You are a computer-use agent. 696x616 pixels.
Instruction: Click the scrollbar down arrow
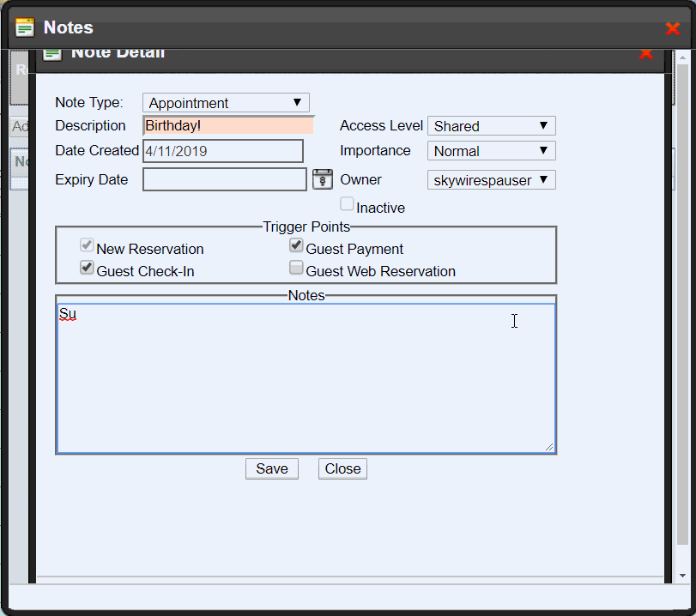(682, 576)
